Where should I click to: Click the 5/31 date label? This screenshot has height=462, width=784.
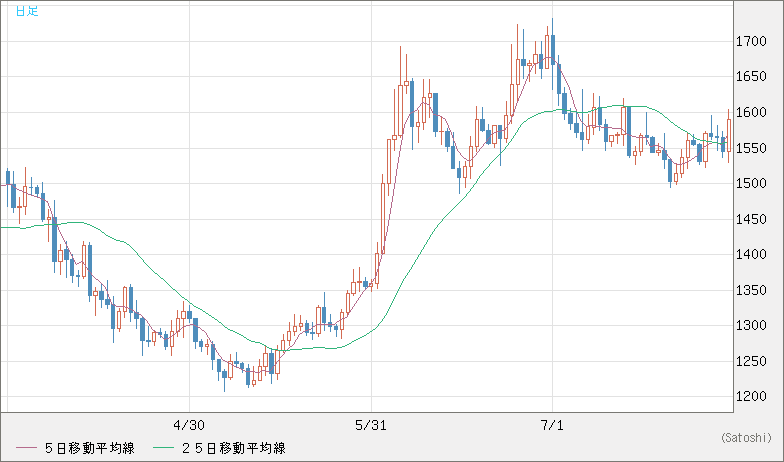click(x=371, y=426)
